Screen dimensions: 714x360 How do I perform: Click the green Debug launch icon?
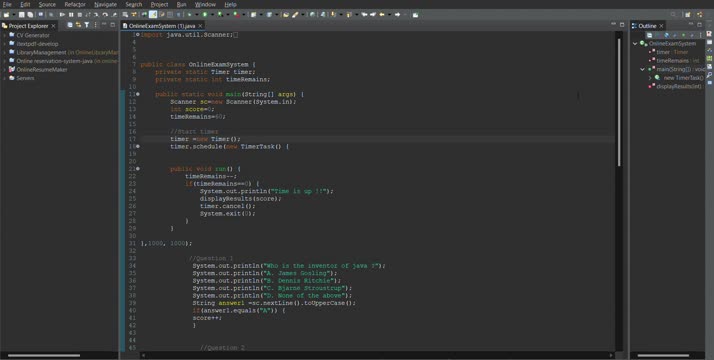point(189,15)
